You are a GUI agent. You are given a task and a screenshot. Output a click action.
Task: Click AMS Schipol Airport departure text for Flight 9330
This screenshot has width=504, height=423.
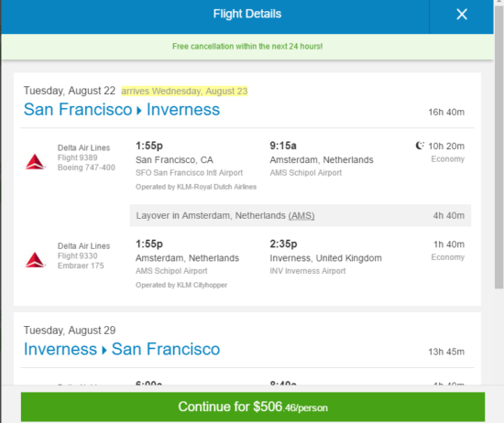(171, 271)
